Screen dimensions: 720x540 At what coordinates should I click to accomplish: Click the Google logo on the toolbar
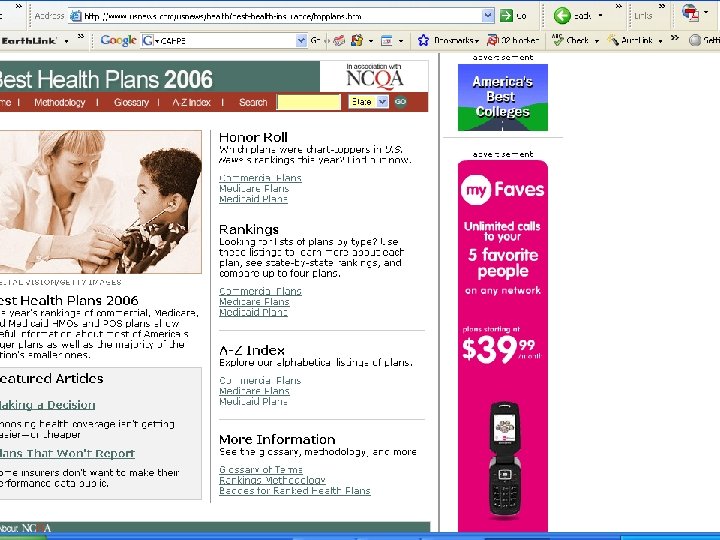[118, 40]
